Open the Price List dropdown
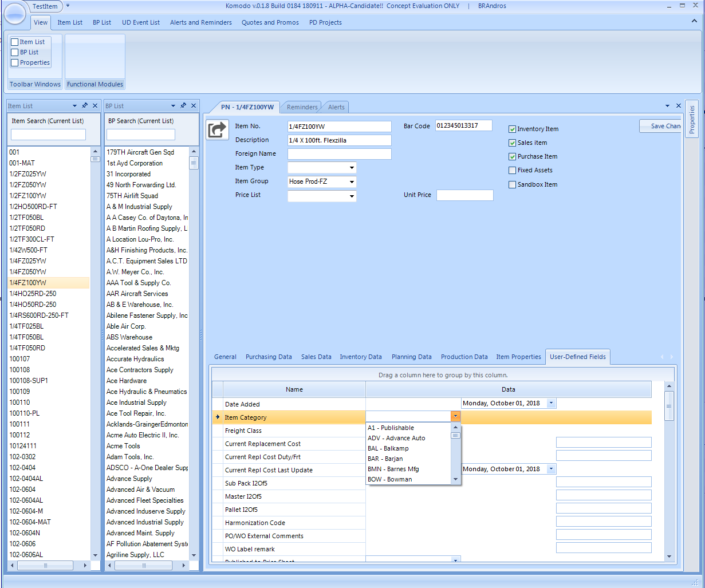The image size is (705, 588). click(352, 196)
